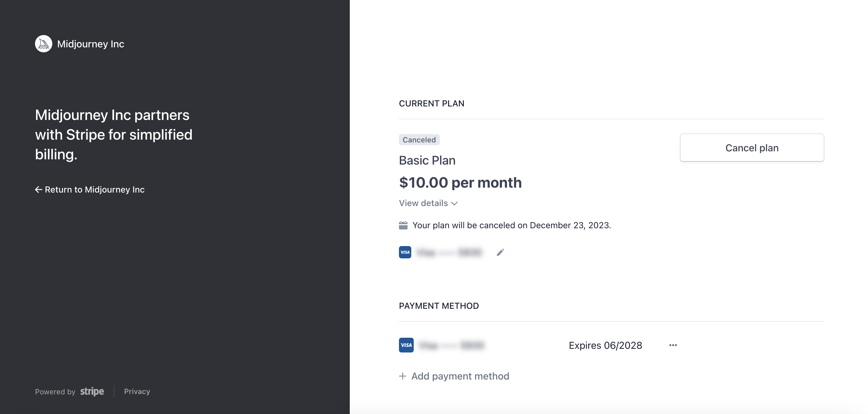Click the back arrow beside Return to Midjourney Inc
Viewport: 868px width, 414px height.
coord(38,189)
